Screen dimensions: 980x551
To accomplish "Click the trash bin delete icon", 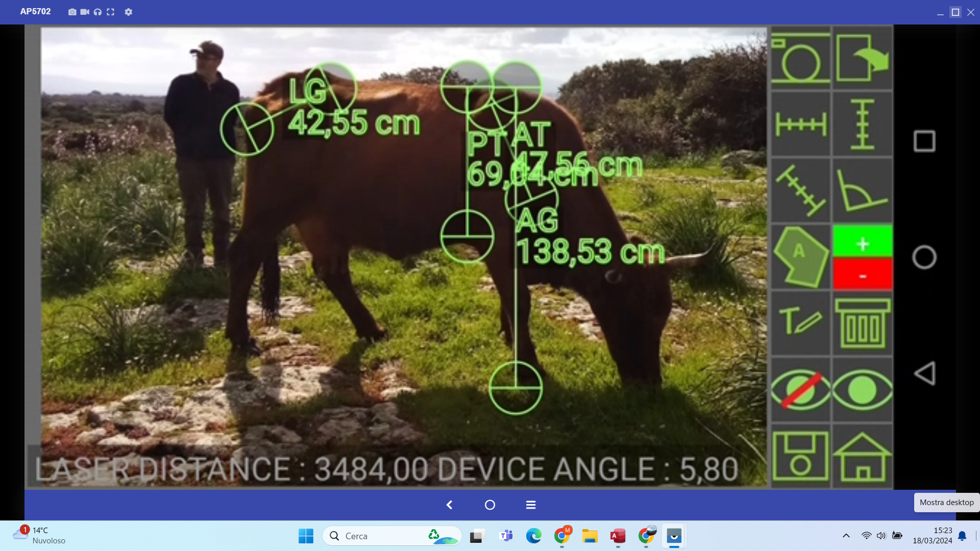I will (x=862, y=323).
